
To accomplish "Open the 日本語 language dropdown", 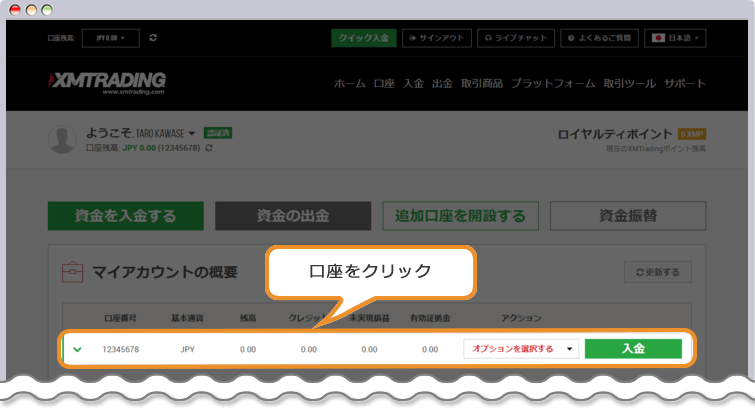I will click(675, 38).
